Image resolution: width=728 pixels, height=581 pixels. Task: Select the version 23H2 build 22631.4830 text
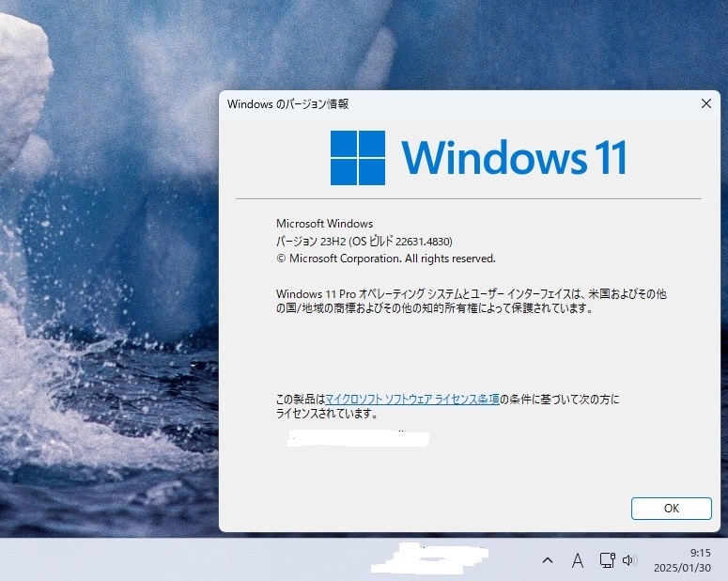pyautogui.click(x=364, y=242)
